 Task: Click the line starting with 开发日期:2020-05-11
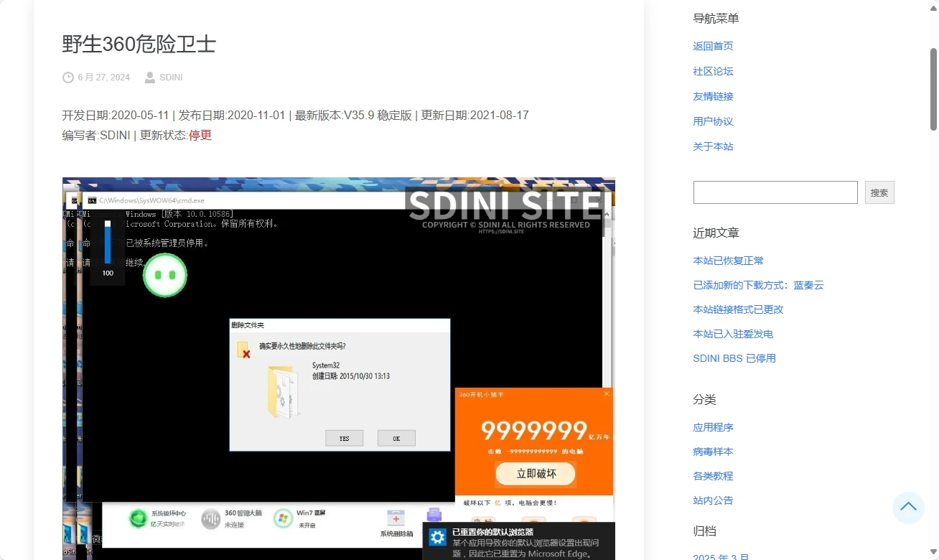pos(296,115)
